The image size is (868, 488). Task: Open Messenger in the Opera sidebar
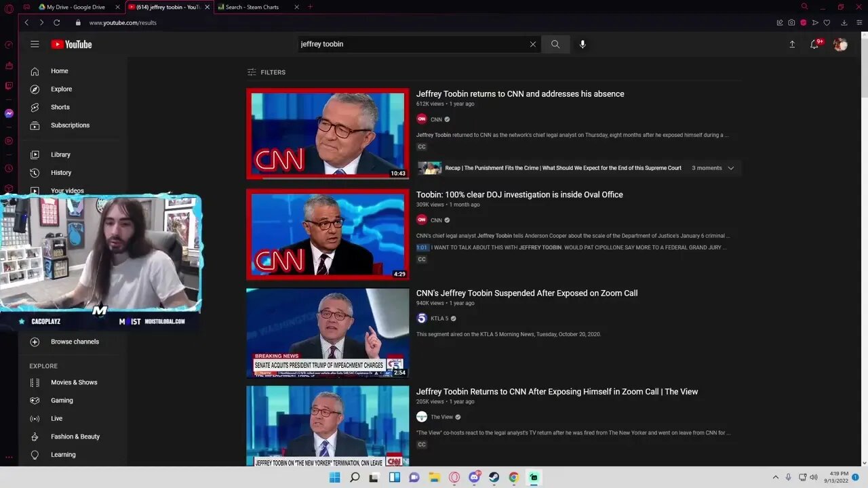click(x=9, y=113)
